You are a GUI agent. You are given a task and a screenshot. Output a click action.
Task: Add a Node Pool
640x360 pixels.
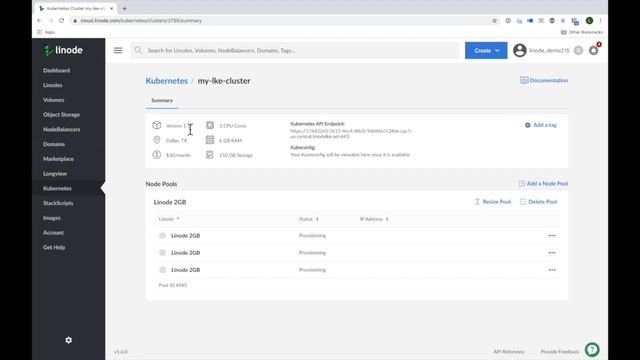543,184
